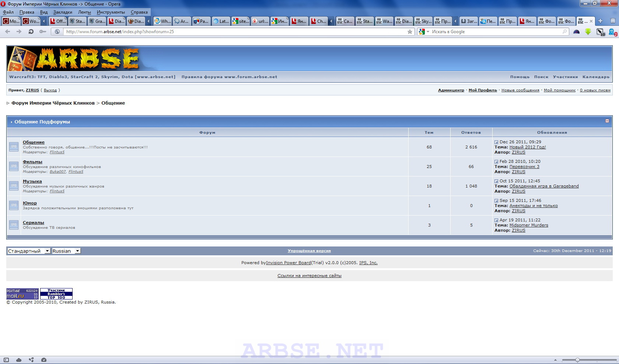Click the mail.ru rating counter badge
This screenshot has height=364, width=619.
(x=22, y=294)
